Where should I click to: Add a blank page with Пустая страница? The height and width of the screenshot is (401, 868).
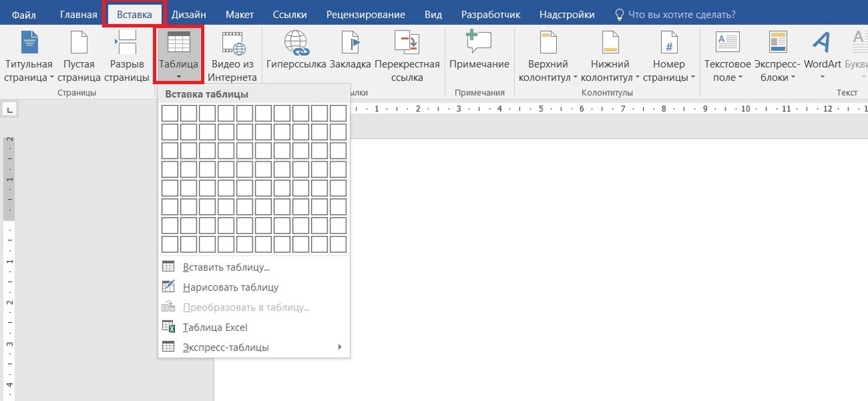click(x=78, y=55)
